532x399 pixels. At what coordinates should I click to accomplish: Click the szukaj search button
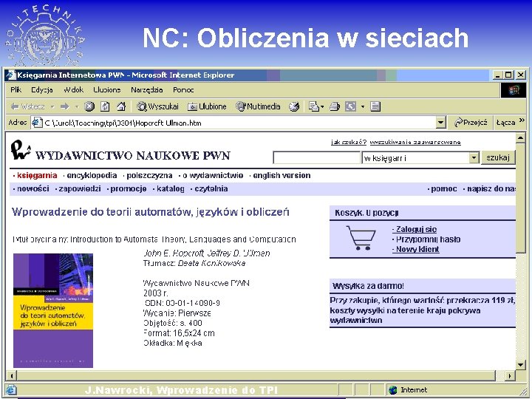pyautogui.click(x=498, y=158)
